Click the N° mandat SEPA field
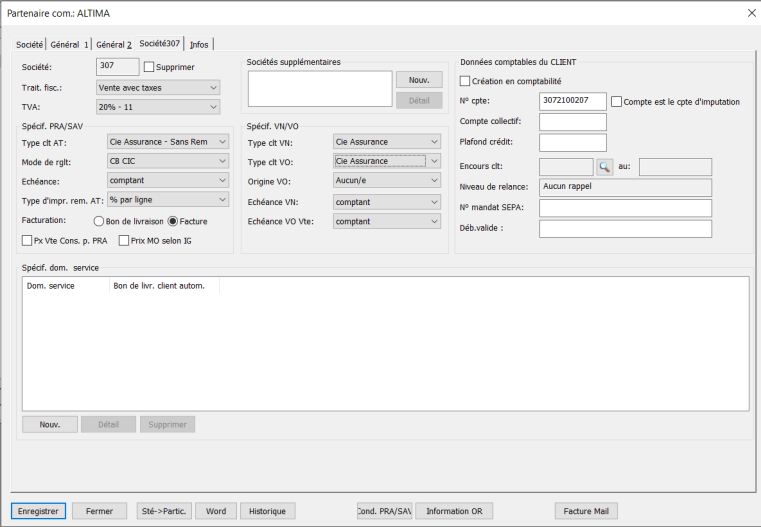This screenshot has height=527, width=761. [626, 208]
